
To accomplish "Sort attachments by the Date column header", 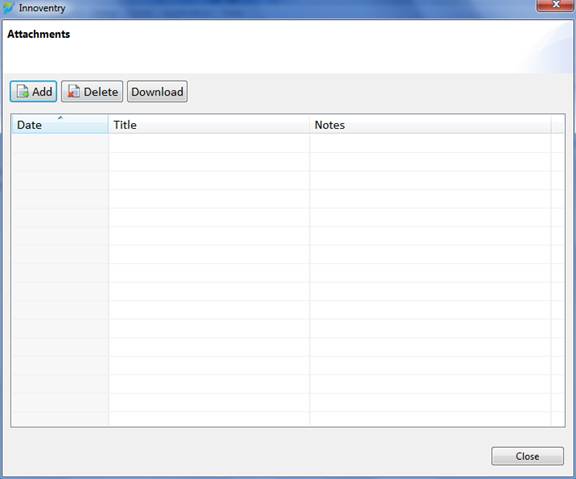I will click(x=60, y=125).
